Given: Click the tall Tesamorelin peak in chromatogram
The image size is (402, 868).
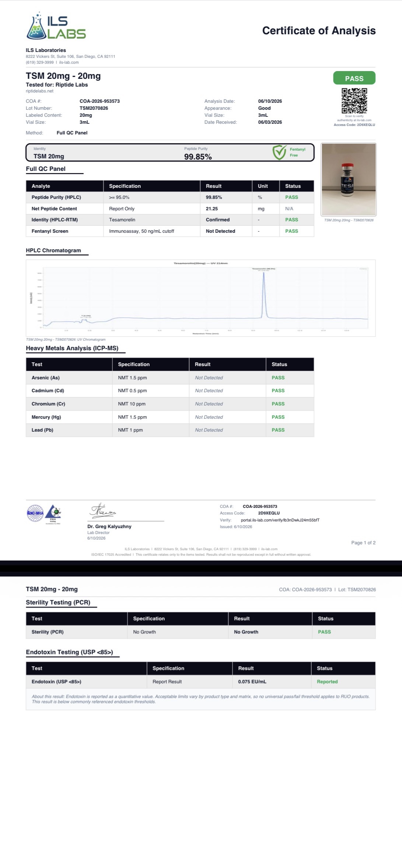Looking at the screenshot, I should click(264, 295).
